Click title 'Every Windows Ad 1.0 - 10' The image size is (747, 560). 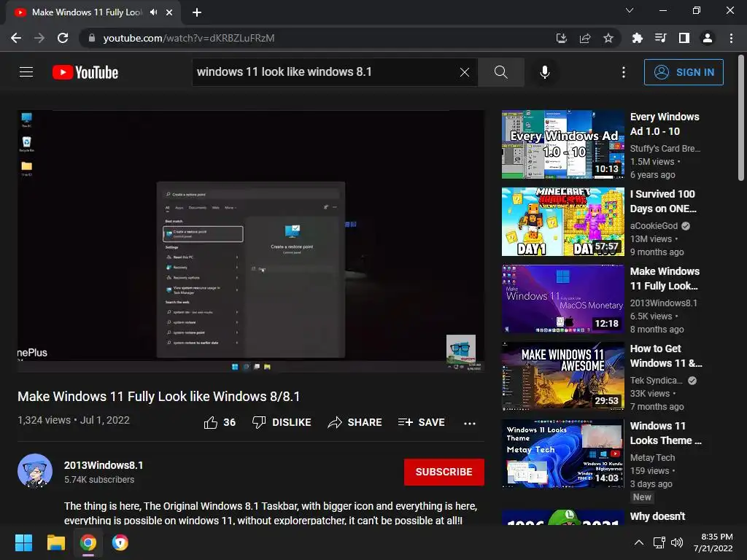665,124
